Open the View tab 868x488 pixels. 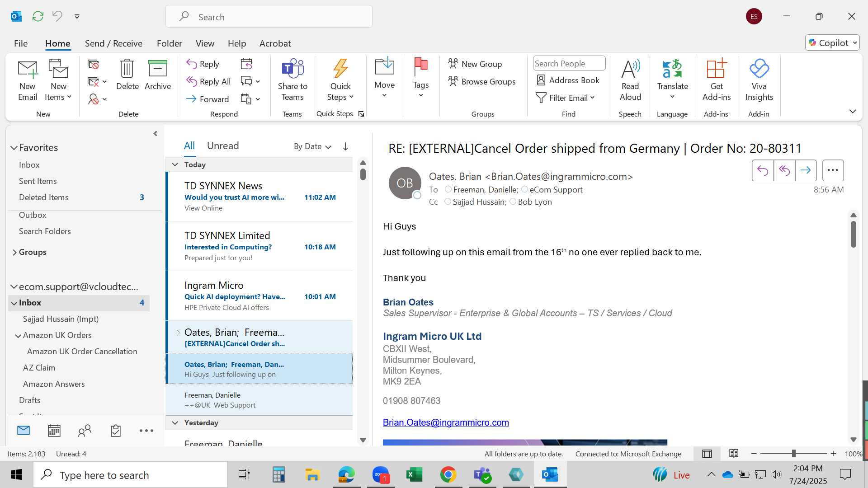[205, 43]
